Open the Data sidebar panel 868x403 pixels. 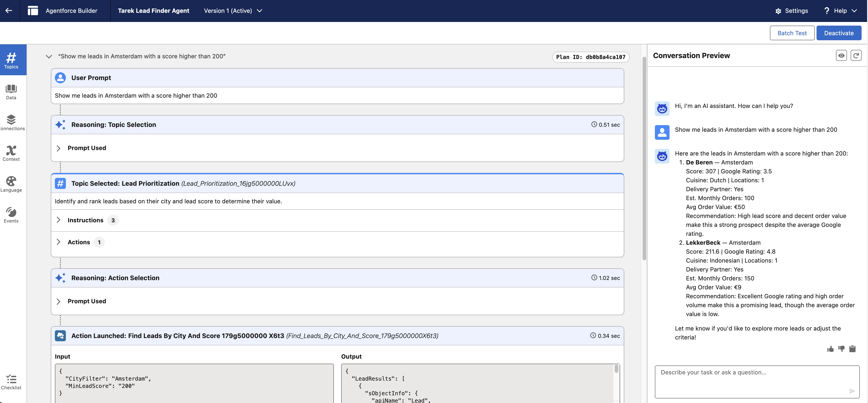tap(11, 92)
